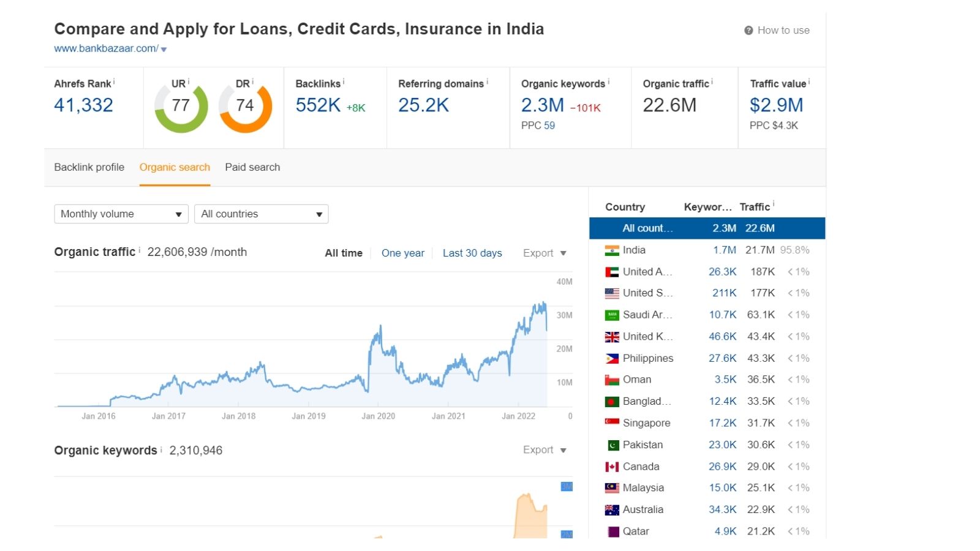Click Pakistan traffic value 30.6K
Image resolution: width=980 pixels, height=551 pixels.
[x=761, y=445]
